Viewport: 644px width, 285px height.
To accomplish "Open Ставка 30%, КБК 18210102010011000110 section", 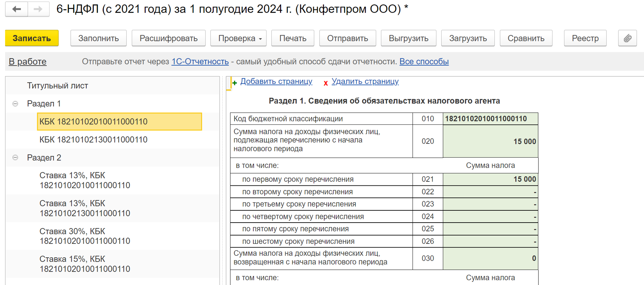I will [85, 236].
